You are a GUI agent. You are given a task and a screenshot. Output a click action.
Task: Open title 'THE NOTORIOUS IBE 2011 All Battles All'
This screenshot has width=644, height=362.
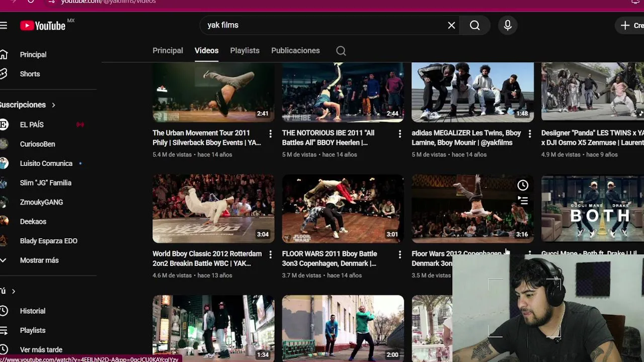point(328,138)
